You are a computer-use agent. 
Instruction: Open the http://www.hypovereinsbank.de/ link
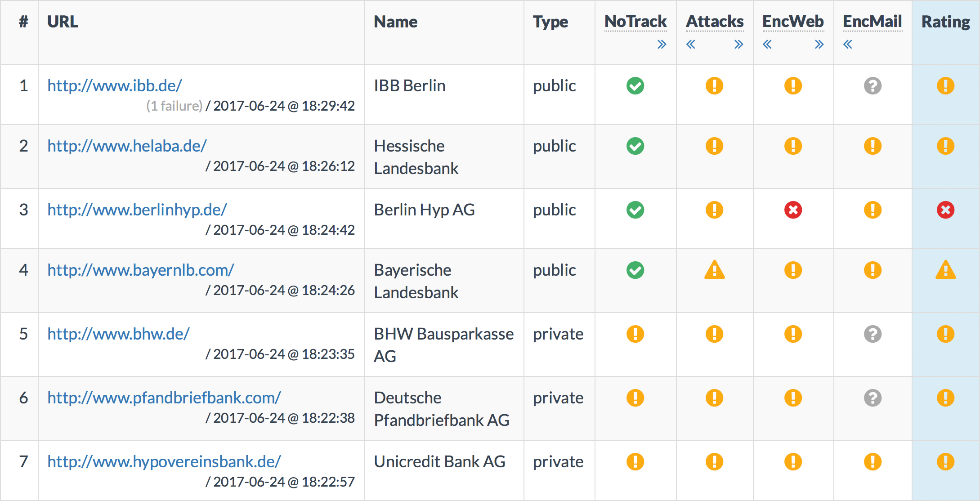click(x=164, y=462)
